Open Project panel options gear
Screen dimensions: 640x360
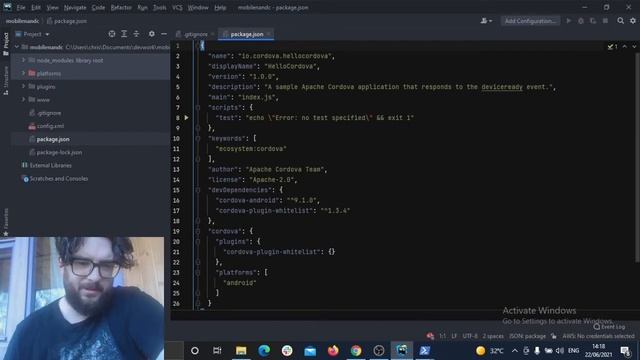click(x=151, y=34)
